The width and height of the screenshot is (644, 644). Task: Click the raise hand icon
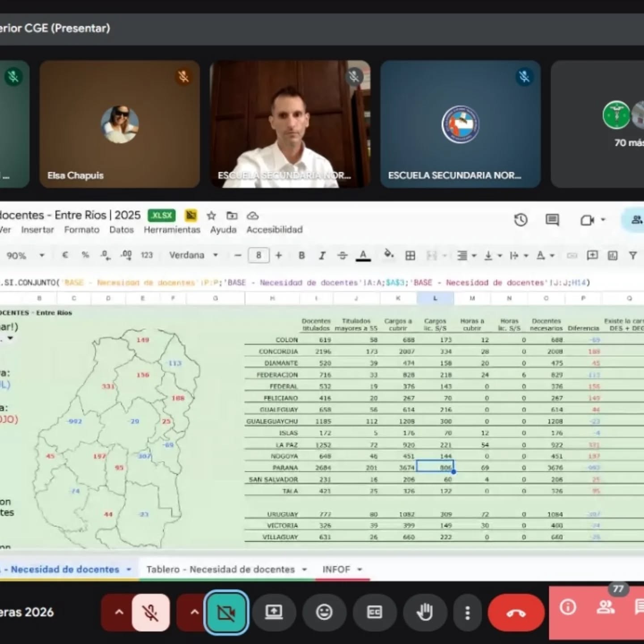click(x=424, y=612)
